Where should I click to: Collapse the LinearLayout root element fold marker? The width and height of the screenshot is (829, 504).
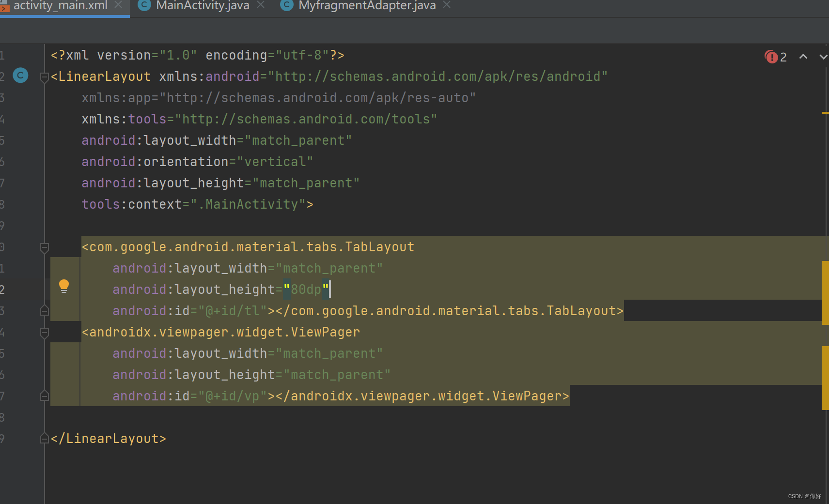click(x=44, y=76)
